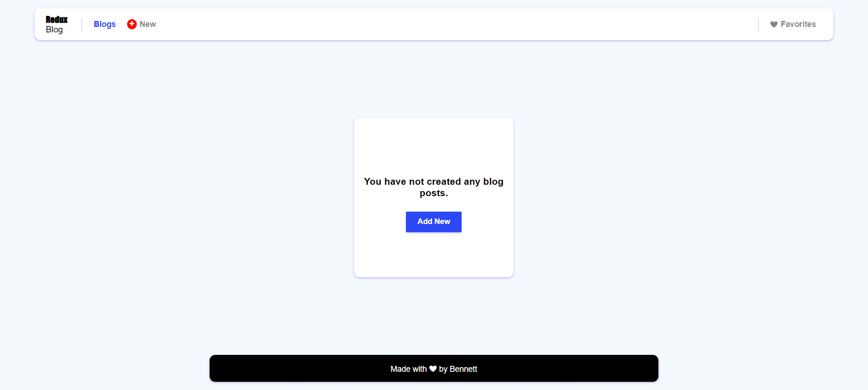The width and height of the screenshot is (868, 390).
Task: Click the Redux Blog logo
Action: (56, 25)
